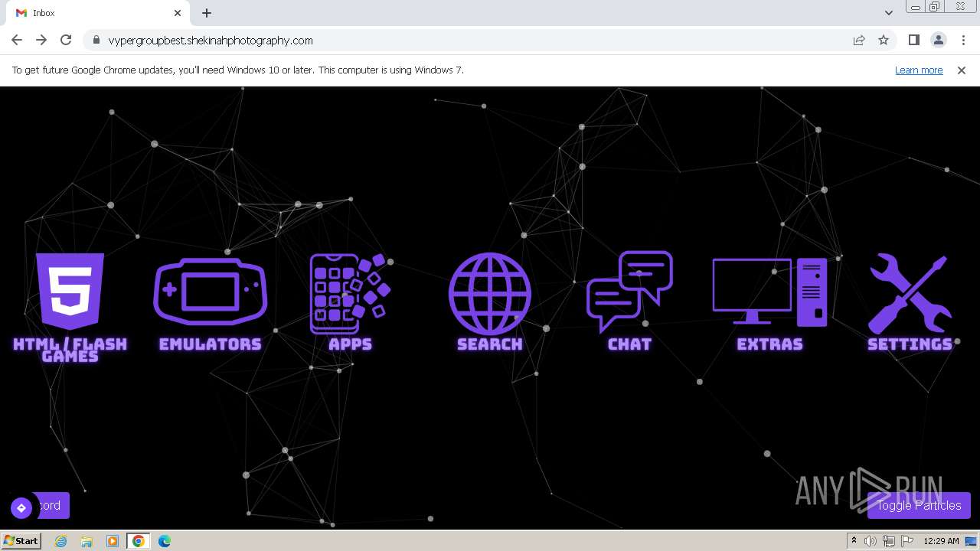The image size is (980, 551).
Task: Select Chrome taskbar button
Action: 139,541
